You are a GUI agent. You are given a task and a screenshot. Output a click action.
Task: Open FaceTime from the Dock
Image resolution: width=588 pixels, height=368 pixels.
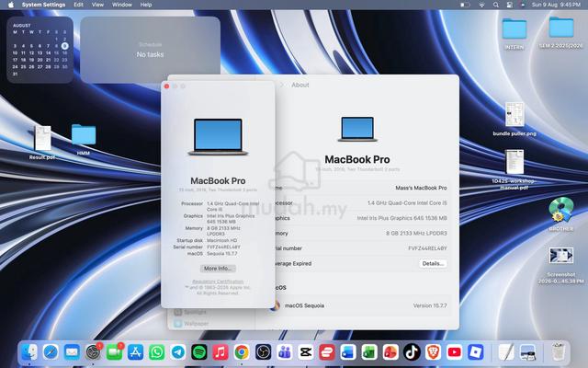coord(114,352)
